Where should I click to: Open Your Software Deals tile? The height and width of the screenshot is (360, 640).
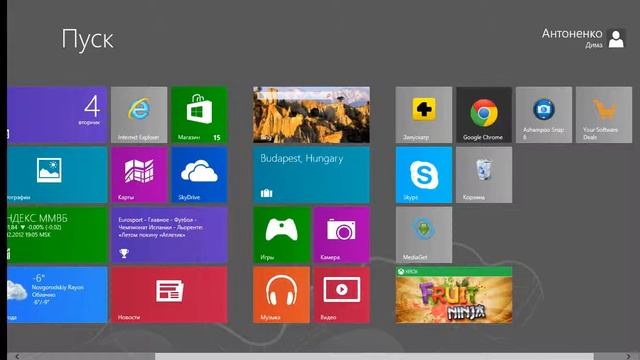604,115
